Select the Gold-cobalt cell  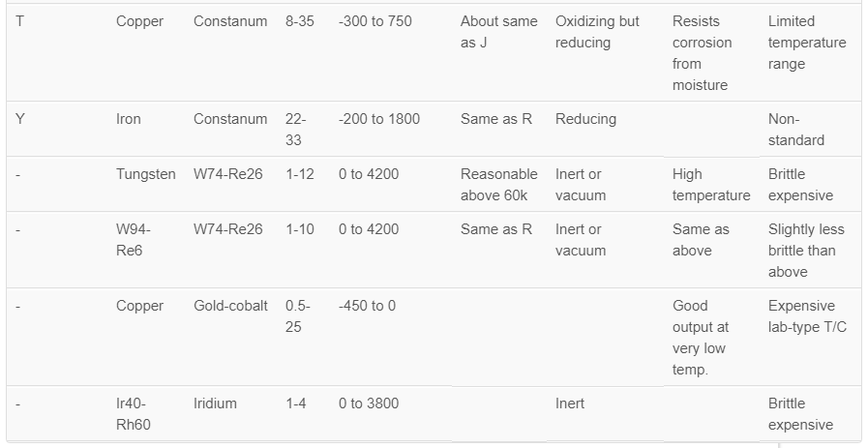(230, 306)
